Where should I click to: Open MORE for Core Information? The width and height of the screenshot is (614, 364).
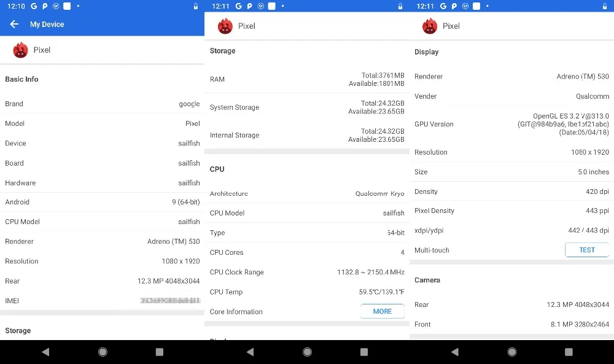pos(382,311)
